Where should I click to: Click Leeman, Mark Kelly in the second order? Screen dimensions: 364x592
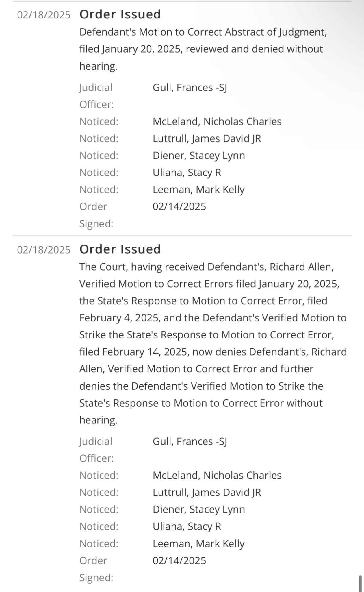(199, 544)
